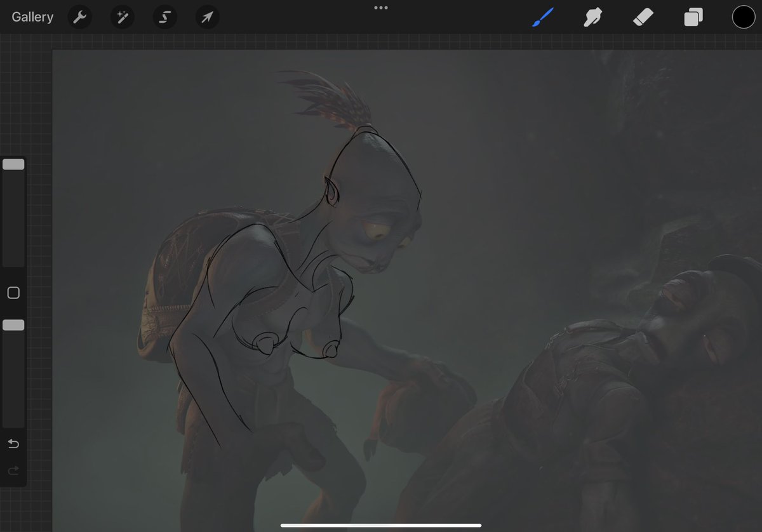Activate the Selection tool
This screenshot has height=532, width=762.
(164, 17)
